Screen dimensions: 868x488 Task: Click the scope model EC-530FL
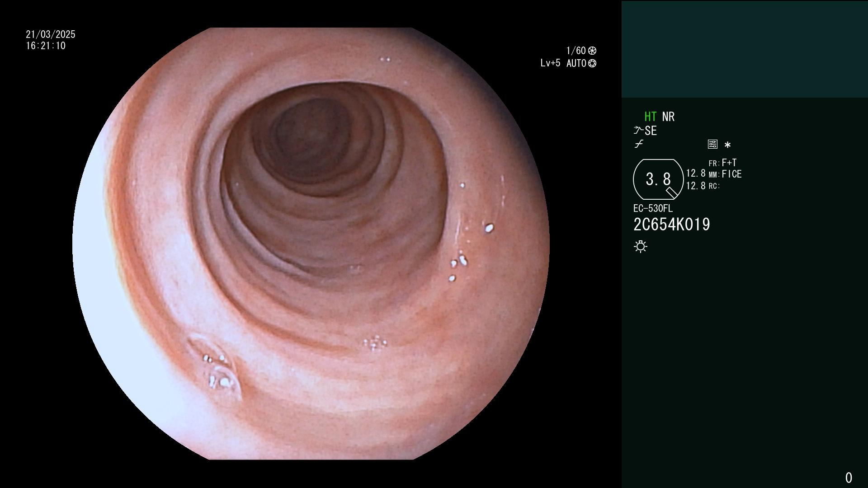tap(653, 208)
